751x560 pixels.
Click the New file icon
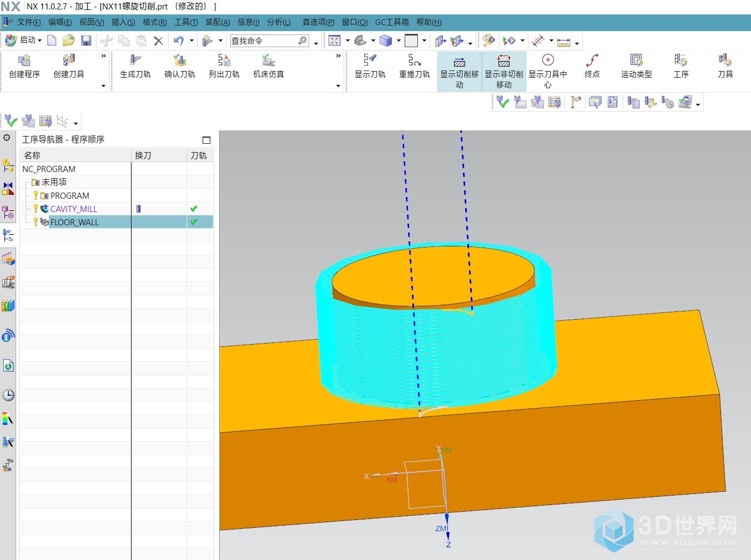pyautogui.click(x=52, y=41)
